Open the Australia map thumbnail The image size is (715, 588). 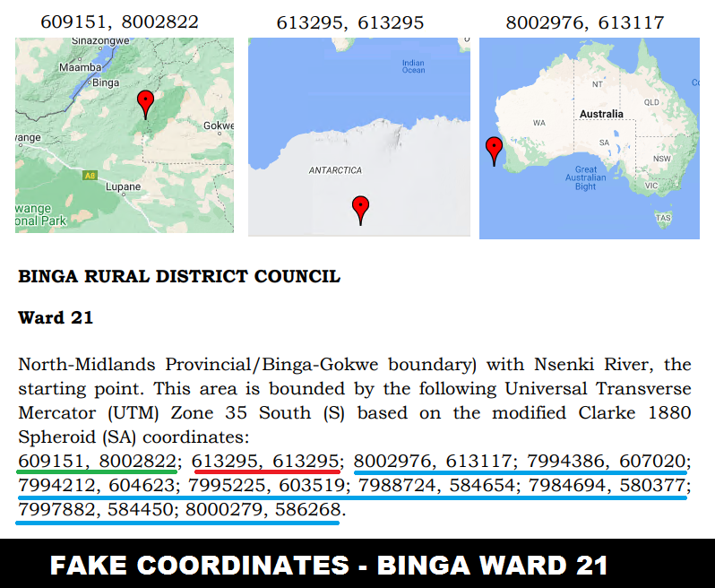[x=590, y=138]
